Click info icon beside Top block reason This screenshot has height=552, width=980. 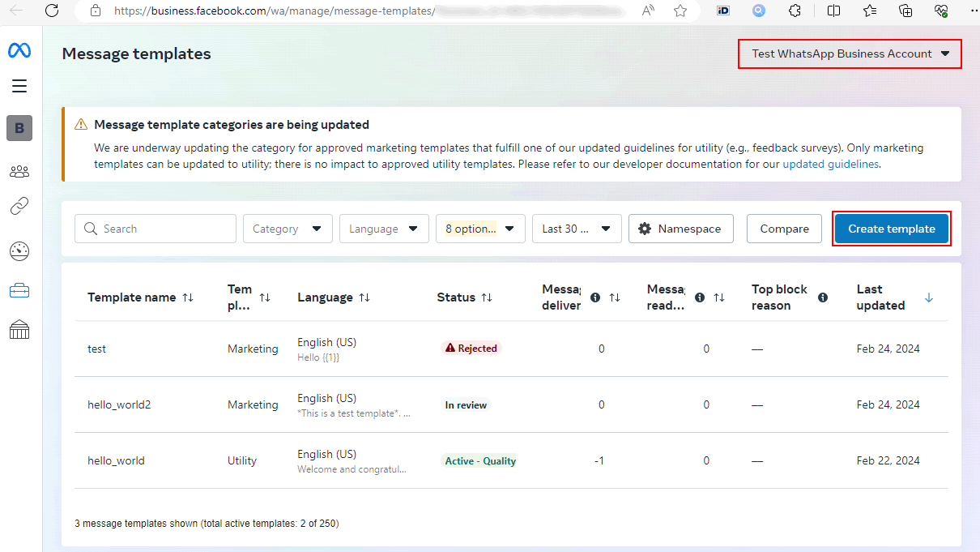(x=823, y=297)
